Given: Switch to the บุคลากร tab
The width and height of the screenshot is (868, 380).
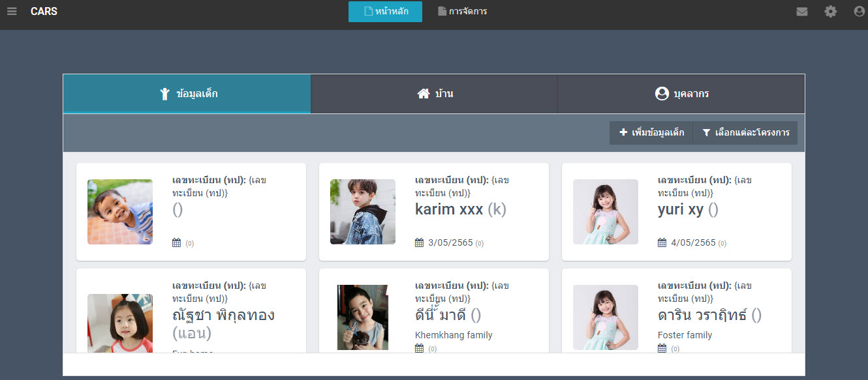Looking at the screenshot, I should [x=681, y=94].
